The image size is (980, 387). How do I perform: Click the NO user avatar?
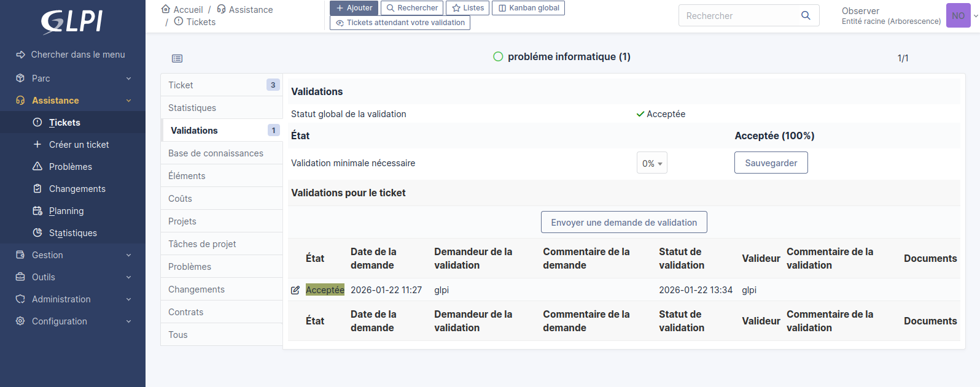coord(959,15)
